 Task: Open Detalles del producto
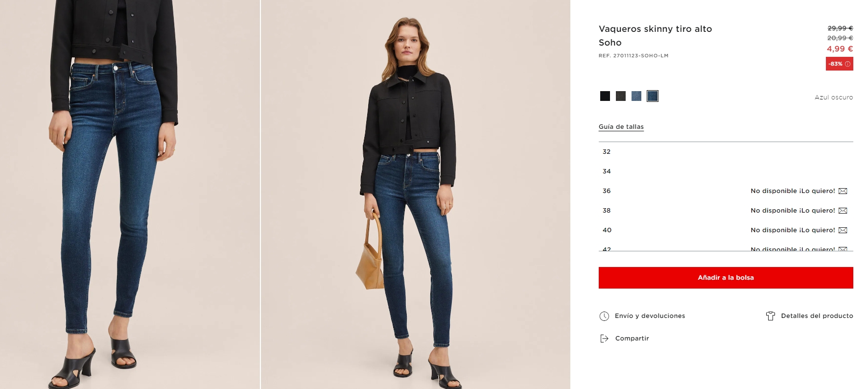817,316
